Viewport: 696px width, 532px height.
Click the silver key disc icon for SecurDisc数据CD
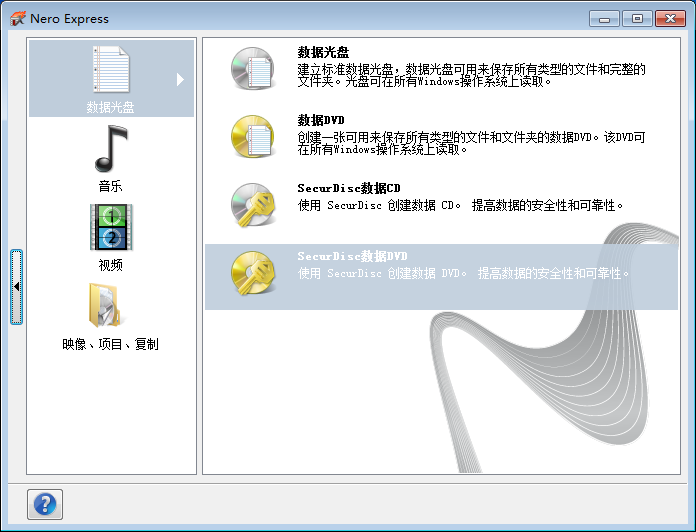[253, 205]
